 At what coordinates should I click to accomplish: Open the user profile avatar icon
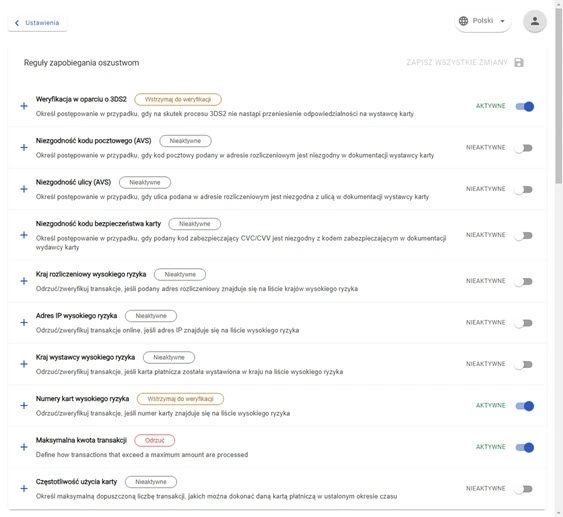coord(535,21)
